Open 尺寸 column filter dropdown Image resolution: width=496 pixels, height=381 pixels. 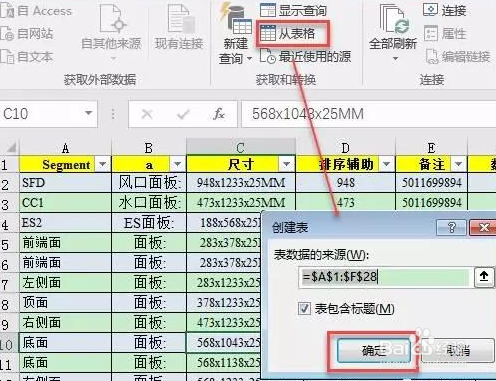286,164
